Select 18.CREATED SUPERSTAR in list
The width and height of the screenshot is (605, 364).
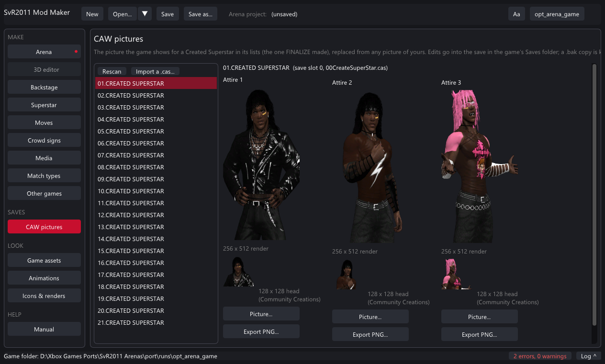point(156,287)
